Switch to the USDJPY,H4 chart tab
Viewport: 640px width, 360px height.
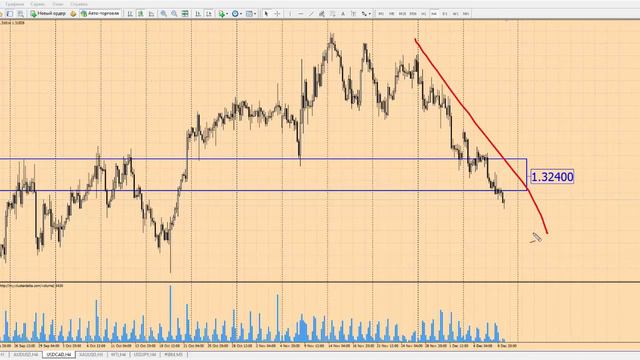pos(145,355)
